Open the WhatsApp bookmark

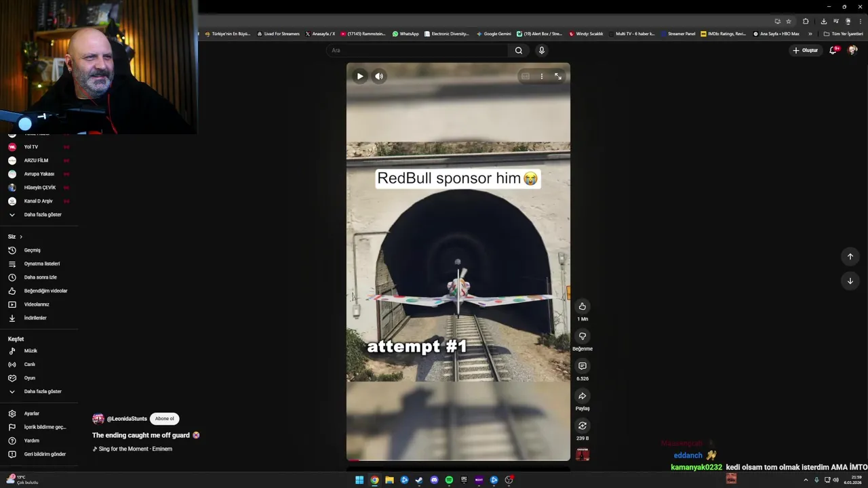pyautogui.click(x=406, y=34)
